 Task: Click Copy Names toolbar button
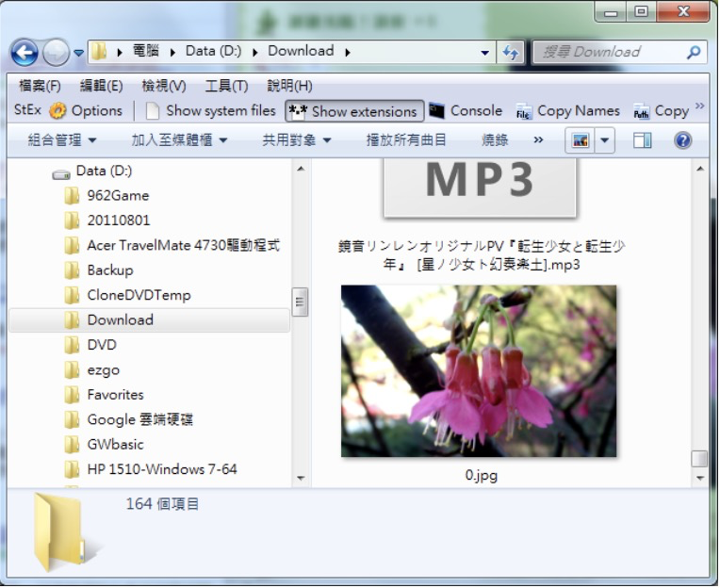pyautogui.click(x=568, y=111)
